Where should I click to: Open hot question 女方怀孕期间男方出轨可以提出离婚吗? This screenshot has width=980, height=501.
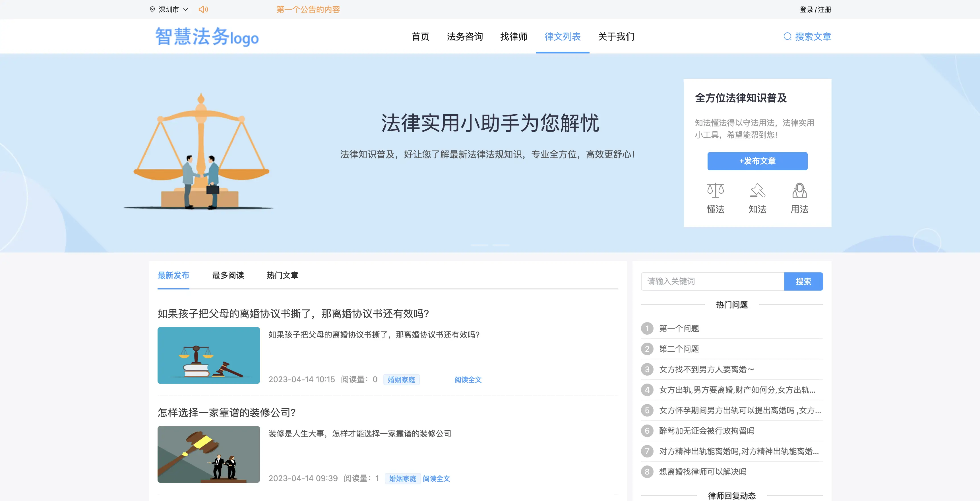tap(740, 410)
